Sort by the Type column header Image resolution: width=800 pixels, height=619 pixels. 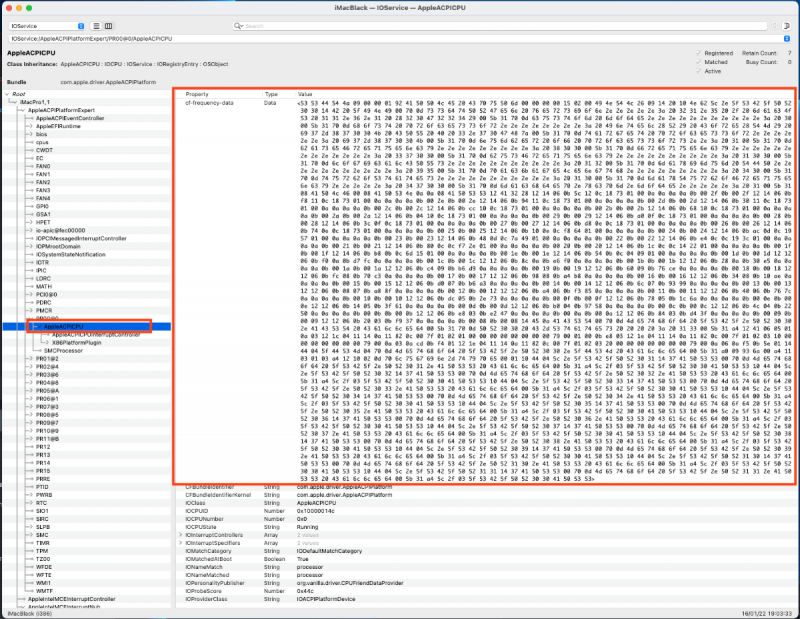click(271, 94)
